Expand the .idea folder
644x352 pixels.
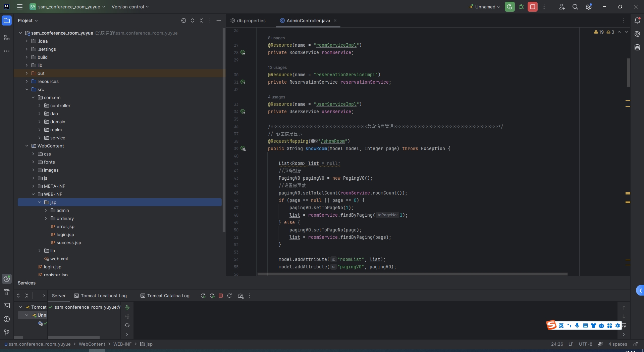click(27, 41)
